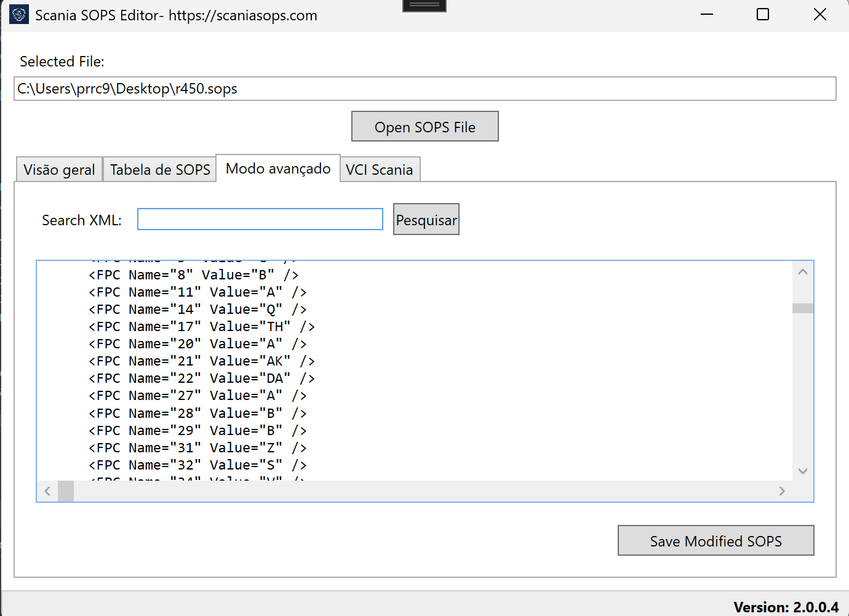Click the black notch bar at the top
Image resolution: width=849 pixels, height=616 pixels.
click(424, 5)
